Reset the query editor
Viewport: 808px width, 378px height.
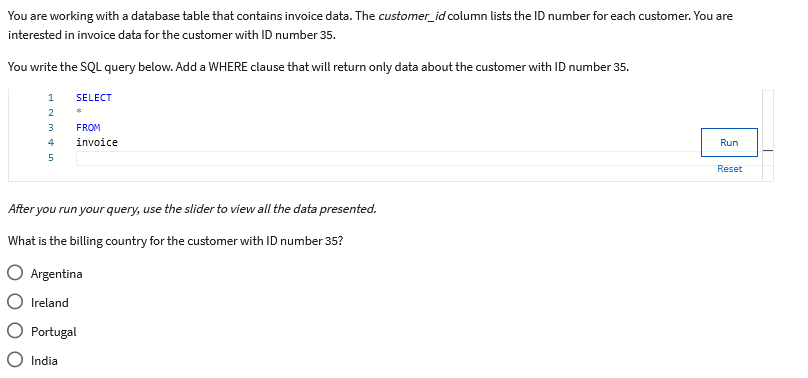[729, 169]
